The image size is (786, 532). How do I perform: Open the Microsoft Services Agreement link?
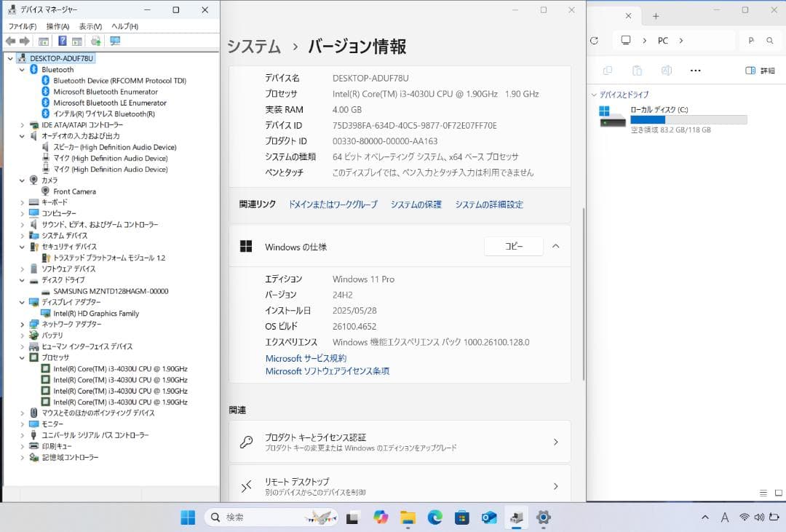306,358
